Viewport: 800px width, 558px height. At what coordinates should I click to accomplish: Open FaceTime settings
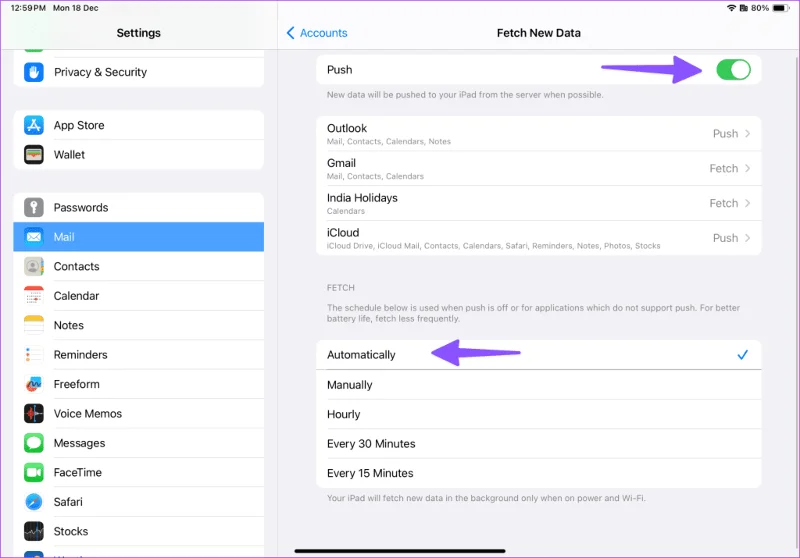coord(138,472)
